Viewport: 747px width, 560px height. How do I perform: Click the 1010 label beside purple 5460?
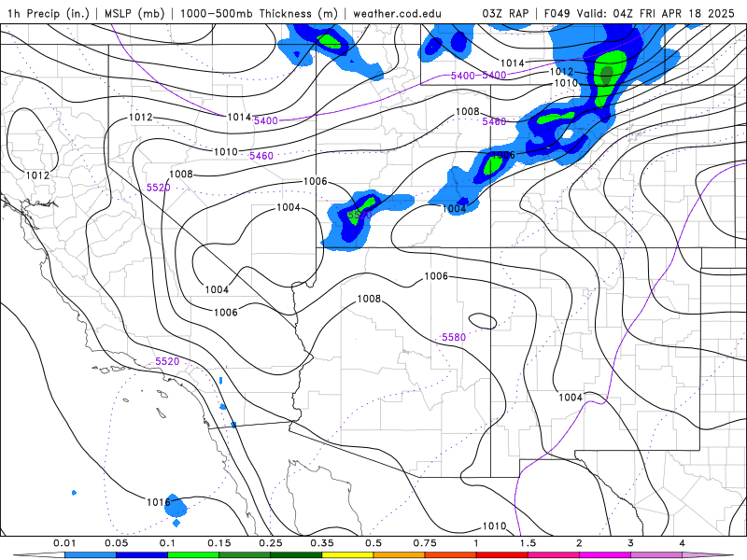click(225, 151)
